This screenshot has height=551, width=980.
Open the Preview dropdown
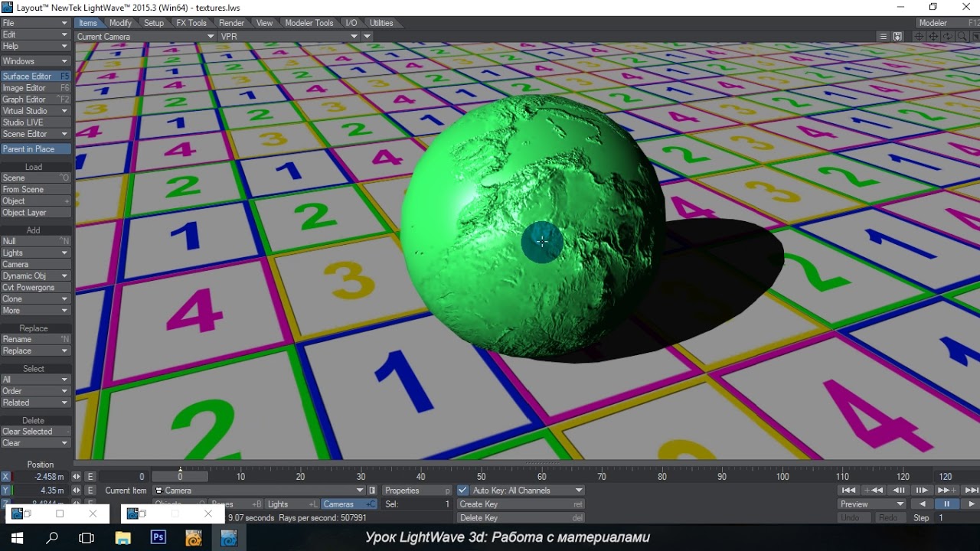coord(872,504)
